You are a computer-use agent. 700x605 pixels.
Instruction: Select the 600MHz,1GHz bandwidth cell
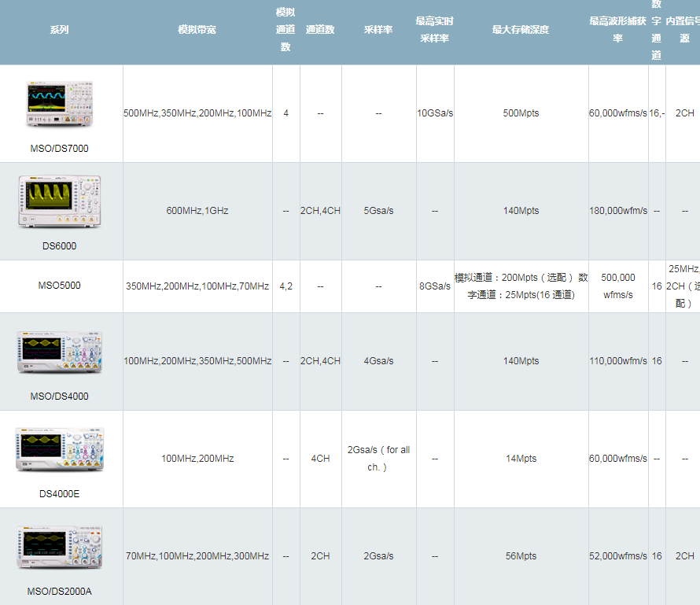[x=197, y=211]
